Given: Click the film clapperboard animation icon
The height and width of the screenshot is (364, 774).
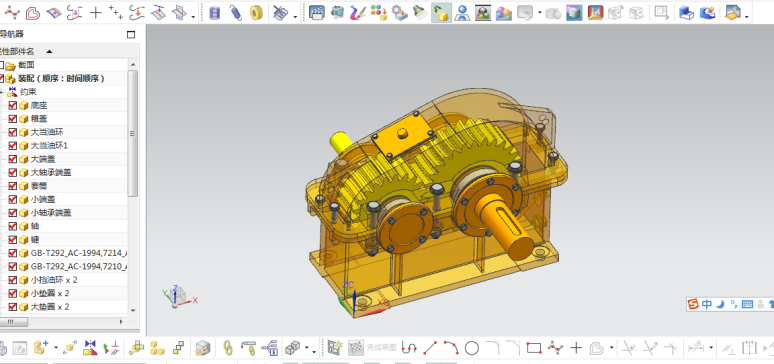Looking at the screenshot, I should click(316, 12).
